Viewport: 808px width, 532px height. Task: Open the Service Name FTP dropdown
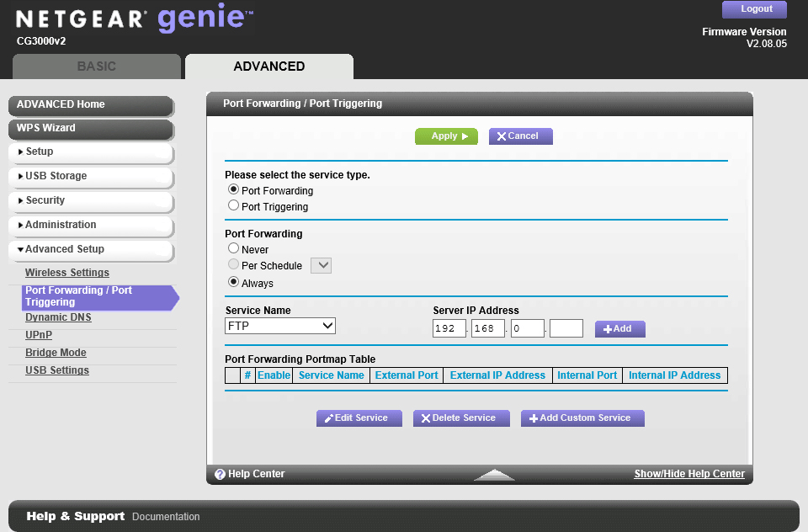pyautogui.click(x=280, y=326)
